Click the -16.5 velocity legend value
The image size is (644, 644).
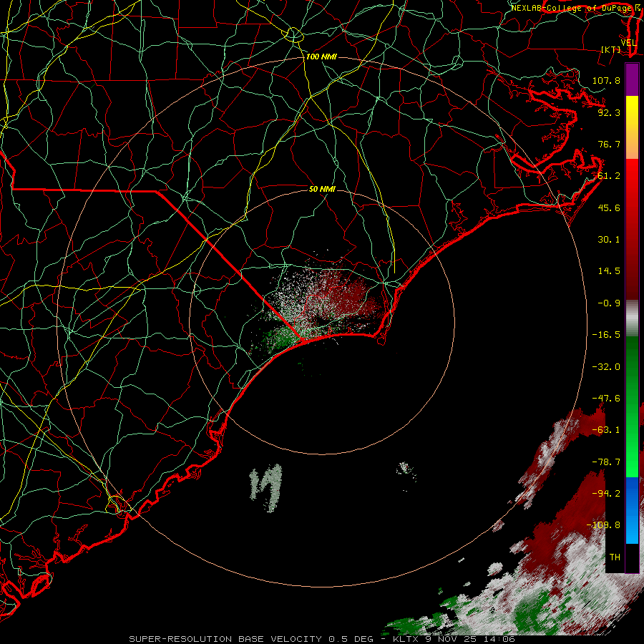pyautogui.click(x=606, y=335)
